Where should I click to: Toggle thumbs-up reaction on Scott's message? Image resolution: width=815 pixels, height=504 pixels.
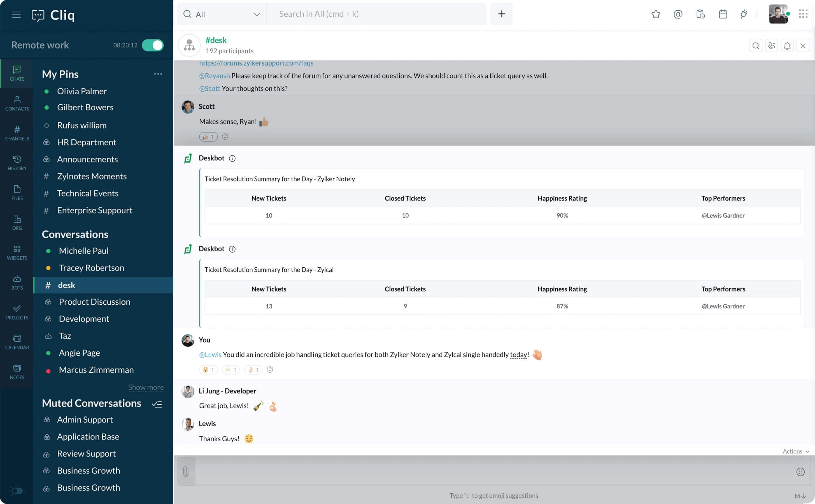pos(208,137)
